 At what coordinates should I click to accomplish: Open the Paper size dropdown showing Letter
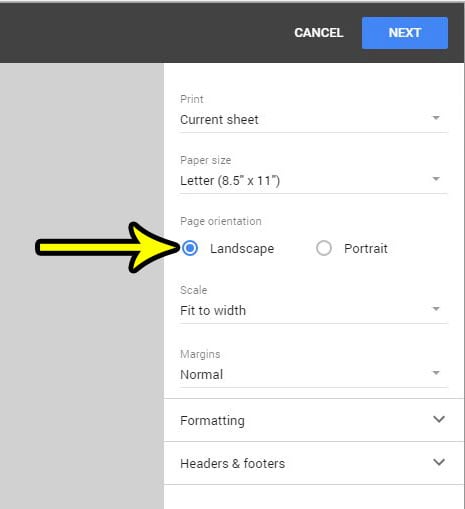click(x=313, y=181)
